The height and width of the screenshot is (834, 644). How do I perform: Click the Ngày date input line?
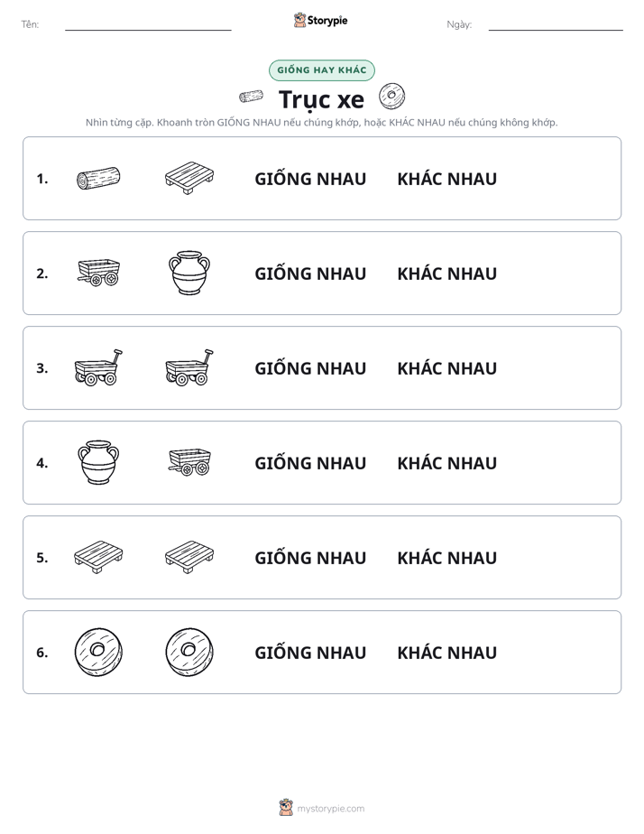coord(556,25)
